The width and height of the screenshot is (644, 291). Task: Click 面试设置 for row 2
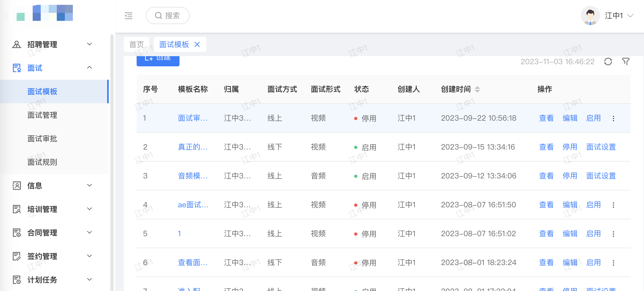[x=601, y=147]
